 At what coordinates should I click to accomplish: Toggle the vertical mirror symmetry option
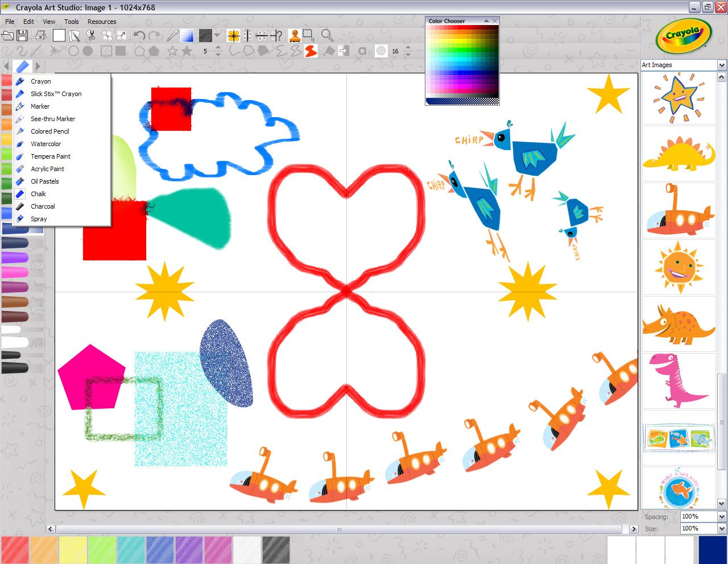click(248, 35)
